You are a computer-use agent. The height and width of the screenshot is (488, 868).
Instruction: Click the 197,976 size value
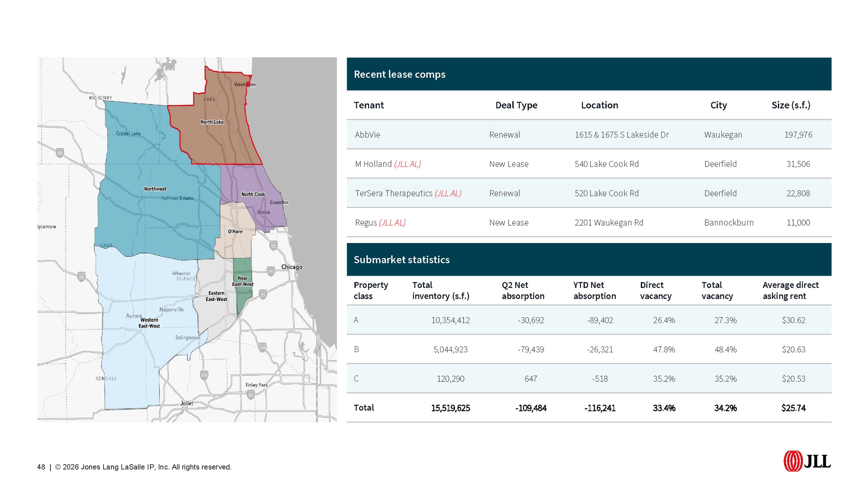point(798,135)
